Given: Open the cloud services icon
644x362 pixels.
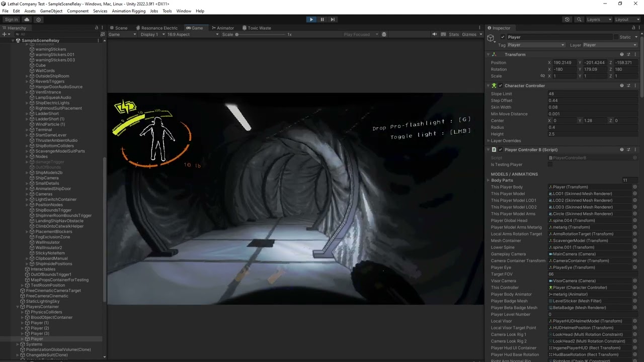Looking at the screenshot, I should [27, 20].
